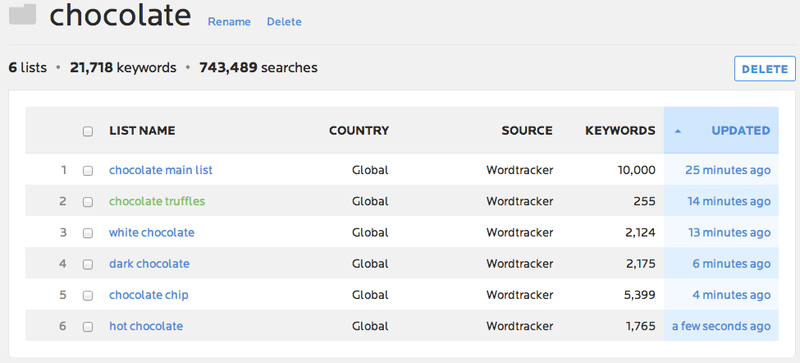Viewport: 800px width, 363px height.
Task: Click the '21,718 keywords' summary text
Action: pos(123,67)
